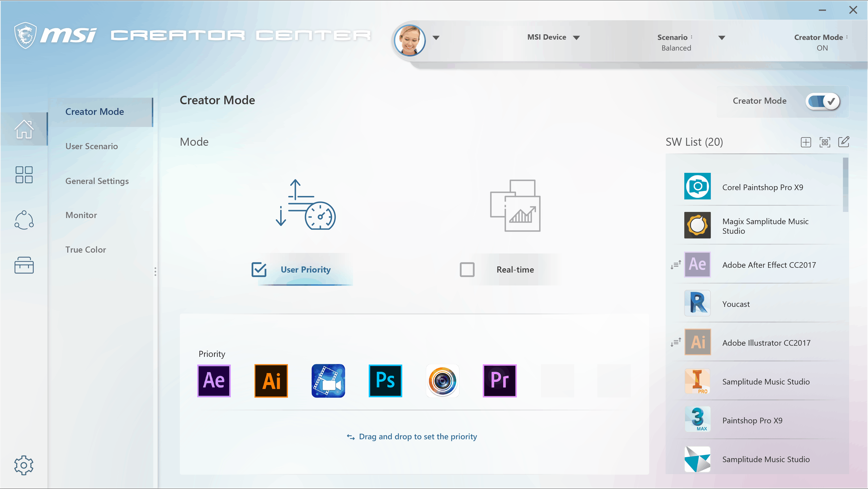Viewport: 868px width, 489px height.
Task: Click Magix Samplitude Music Studio icon
Action: coord(697,225)
